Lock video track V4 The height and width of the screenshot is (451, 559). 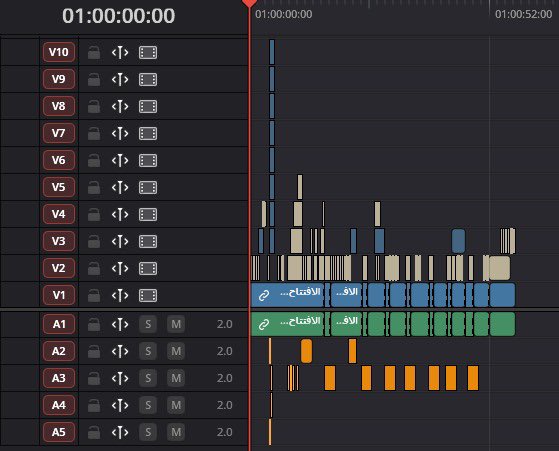(x=94, y=215)
